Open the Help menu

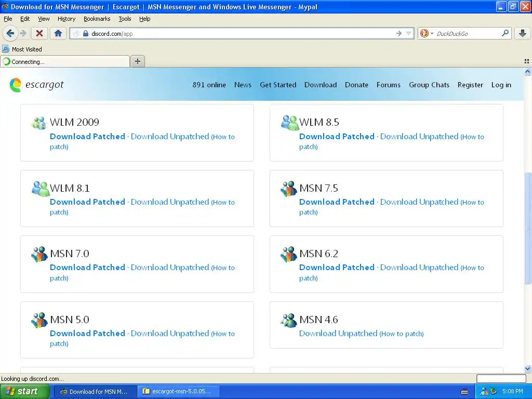pyautogui.click(x=144, y=19)
